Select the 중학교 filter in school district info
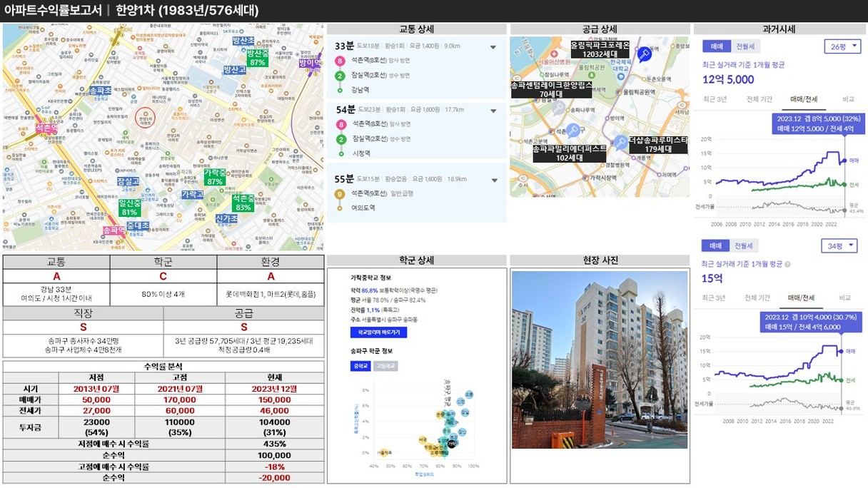This screenshot has height=488, width=868. tap(360, 366)
